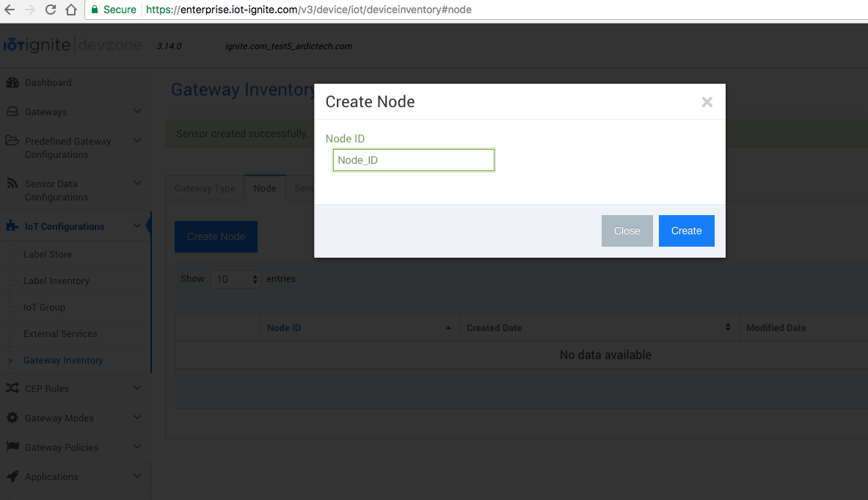
Task: Expand the Gateways sidebar section
Action: click(136, 112)
